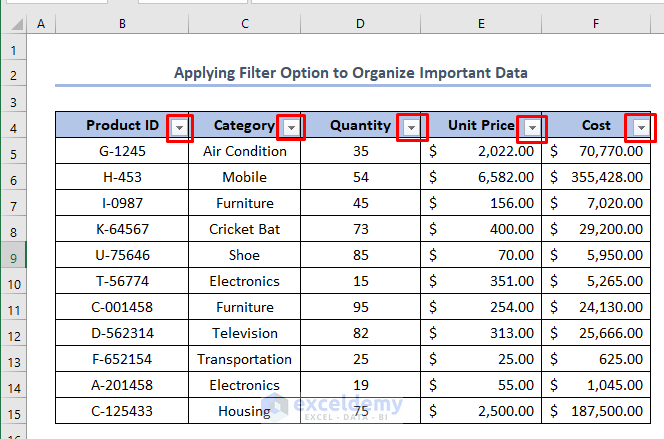664x439 pixels.
Task: Select the title cell about applying filter
Action: (350, 73)
